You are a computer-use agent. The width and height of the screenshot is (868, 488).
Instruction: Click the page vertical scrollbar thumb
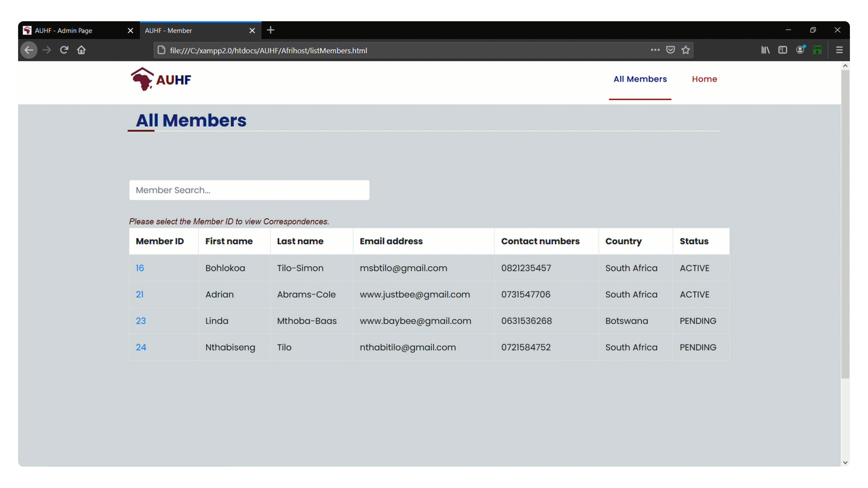point(845,224)
